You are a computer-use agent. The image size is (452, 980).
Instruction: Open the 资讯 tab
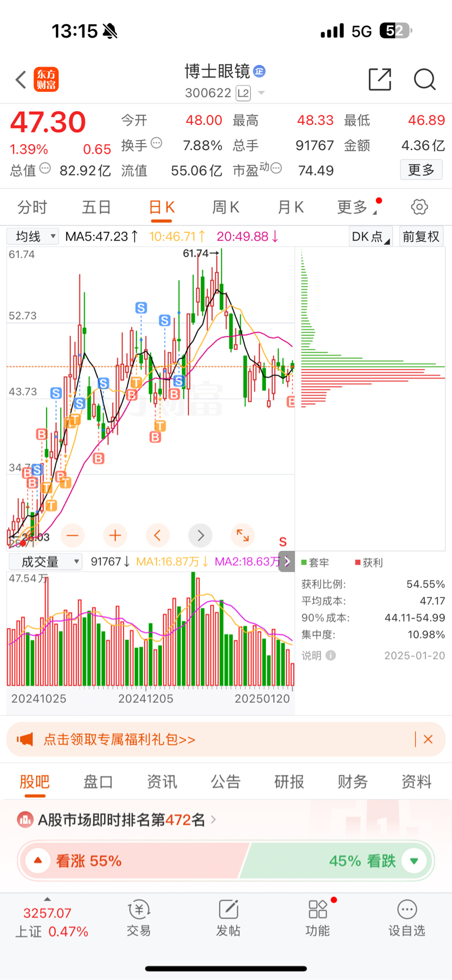click(x=162, y=782)
